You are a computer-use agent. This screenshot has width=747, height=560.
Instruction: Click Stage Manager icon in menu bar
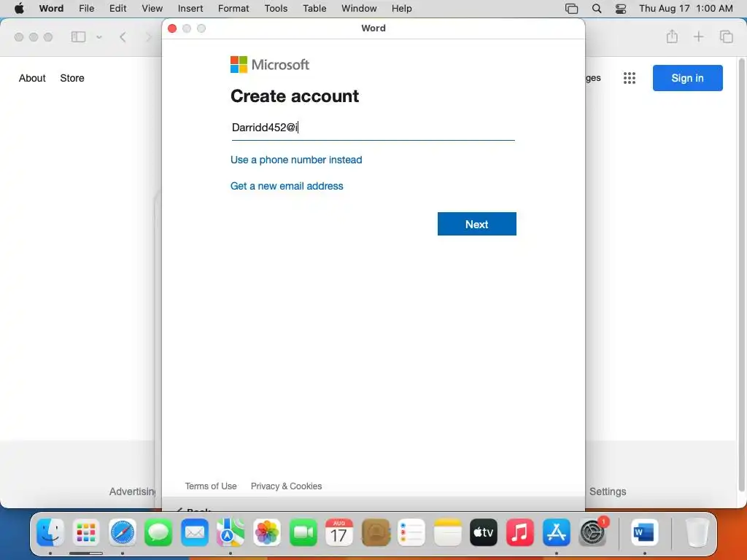coord(571,9)
